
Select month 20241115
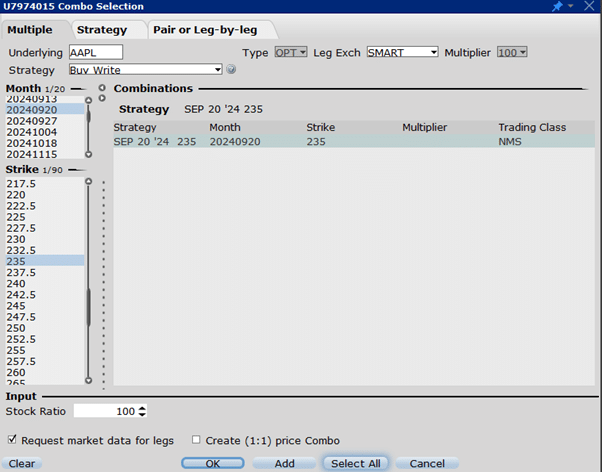coord(45,154)
